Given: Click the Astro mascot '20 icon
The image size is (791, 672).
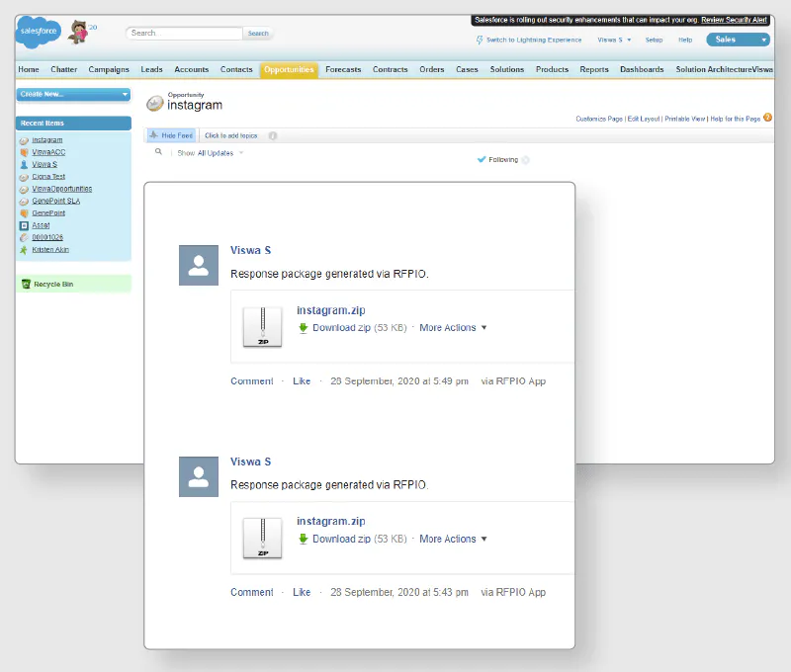Looking at the screenshot, I should coord(79,33).
